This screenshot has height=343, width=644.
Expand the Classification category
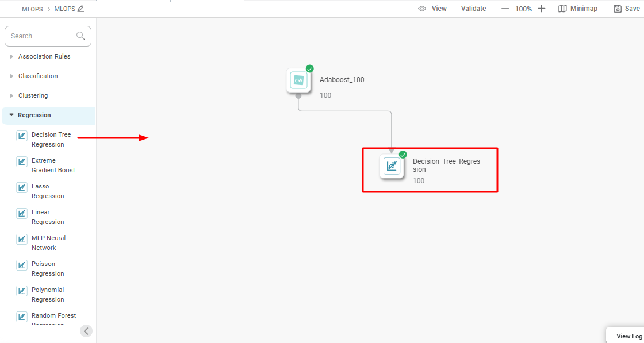tap(11, 76)
